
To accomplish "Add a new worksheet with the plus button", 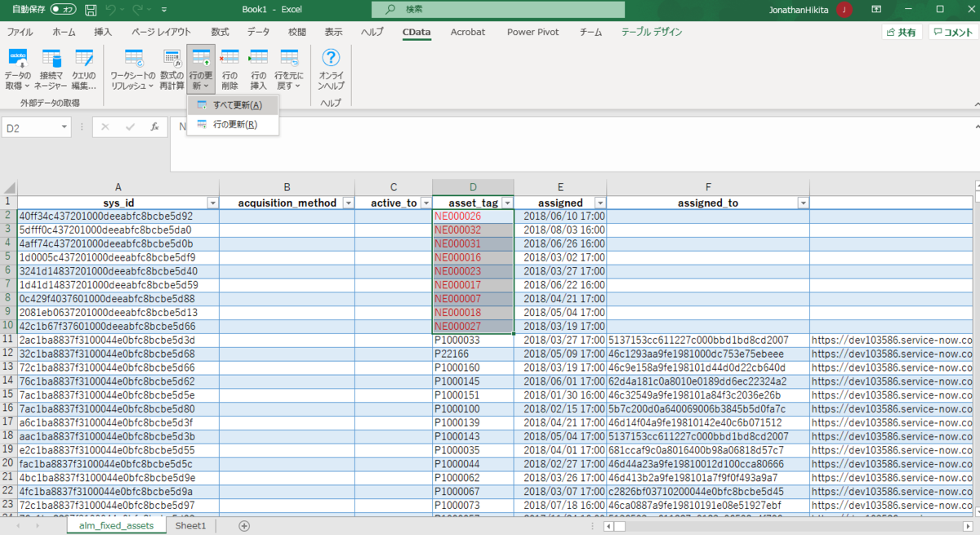I will pyautogui.click(x=243, y=525).
